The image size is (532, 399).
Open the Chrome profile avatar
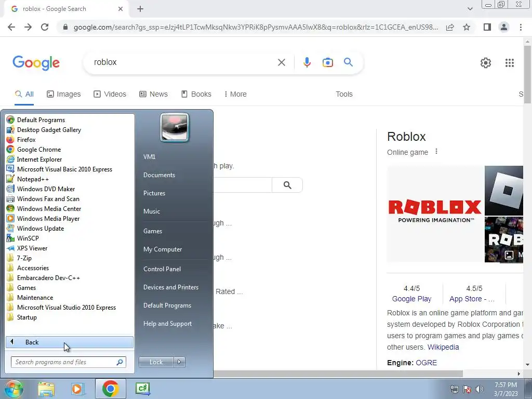pyautogui.click(x=504, y=27)
